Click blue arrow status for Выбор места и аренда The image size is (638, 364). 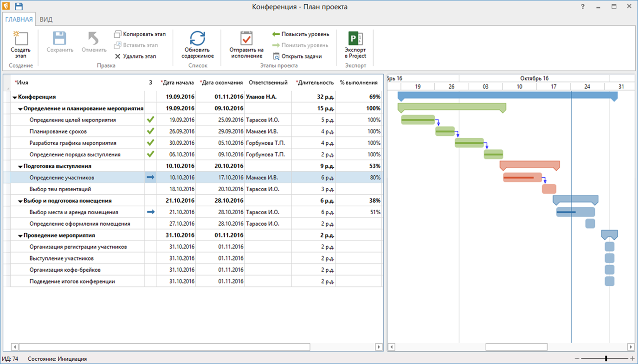coord(150,212)
